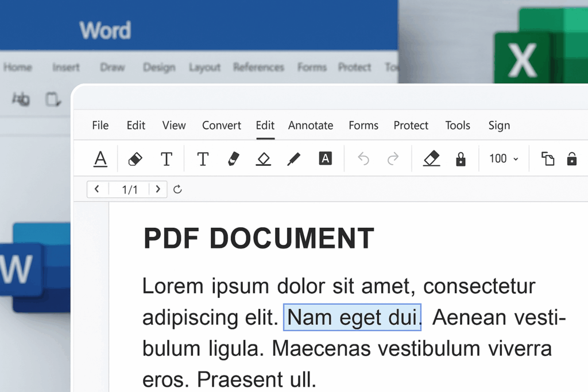588x392 pixels.
Task: Click the previous page chevron
Action: click(96, 189)
